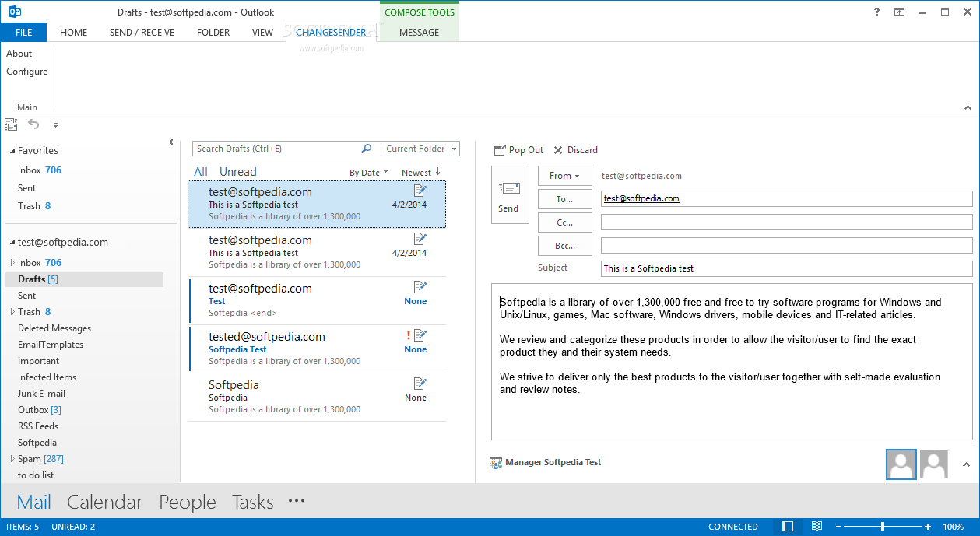
Task: Click the Send/Receive All Folders quick access icon
Action: tap(11, 124)
